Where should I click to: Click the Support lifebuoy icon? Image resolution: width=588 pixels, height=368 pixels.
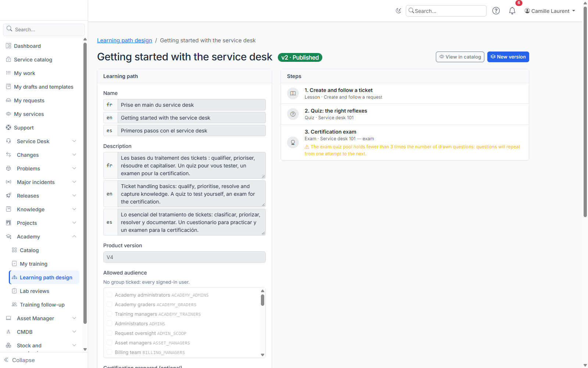click(x=8, y=128)
